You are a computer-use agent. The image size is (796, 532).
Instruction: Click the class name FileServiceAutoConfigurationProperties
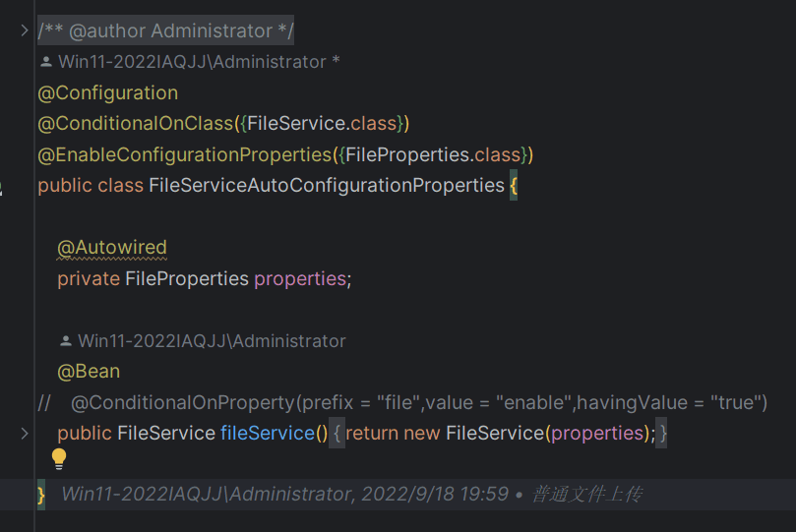(327, 186)
